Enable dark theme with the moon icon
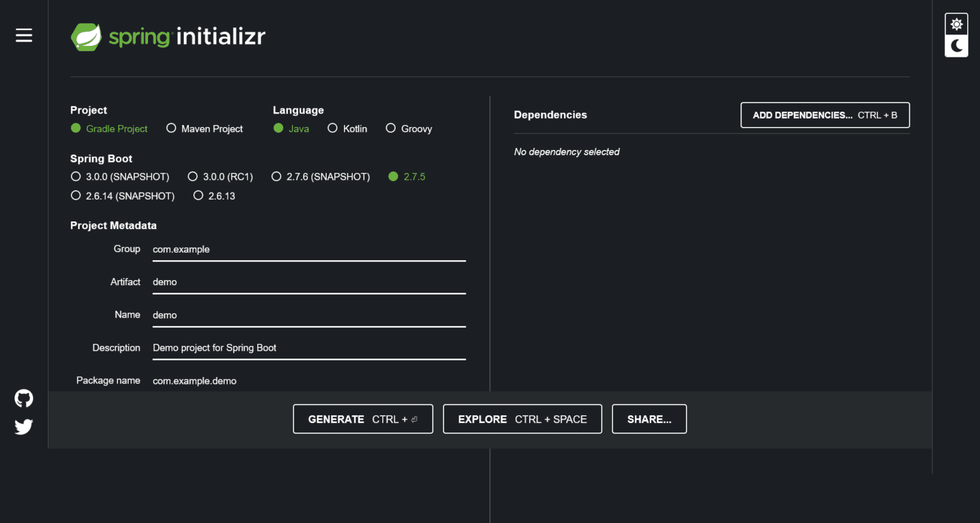The image size is (980, 523). [956, 47]
